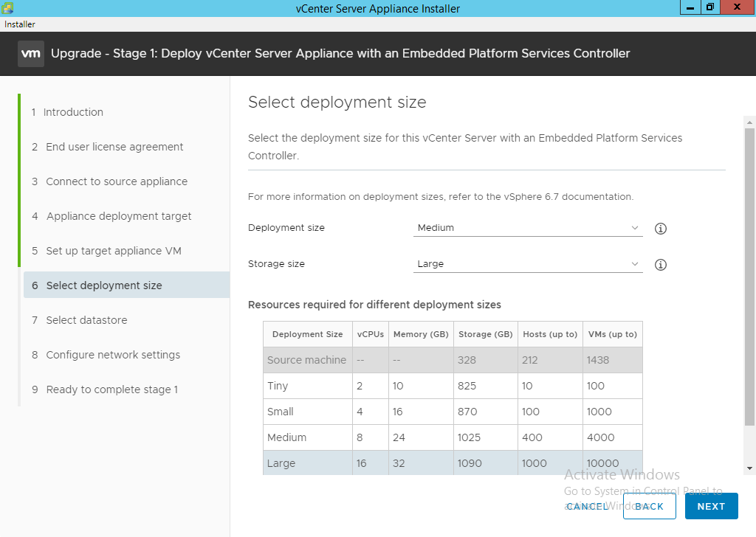Click the VMware vm logo in header
The width and height of the screenshot is (756, 537).
[31, 53]
